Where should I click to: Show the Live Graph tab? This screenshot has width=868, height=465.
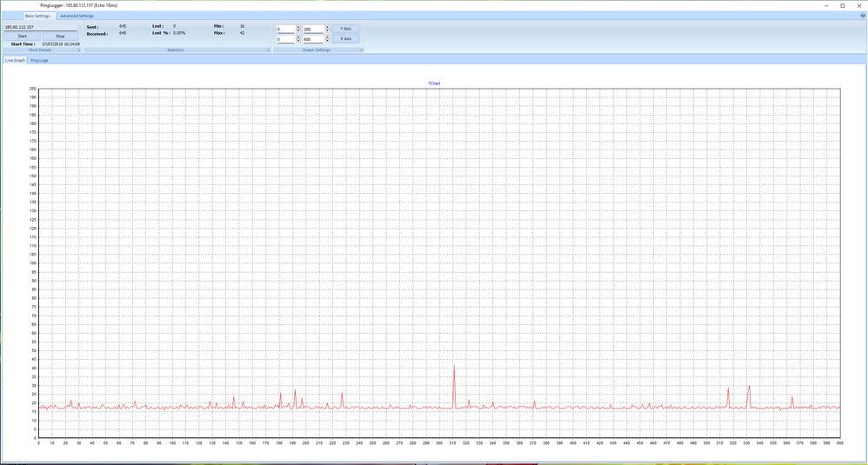coord(15,60)
